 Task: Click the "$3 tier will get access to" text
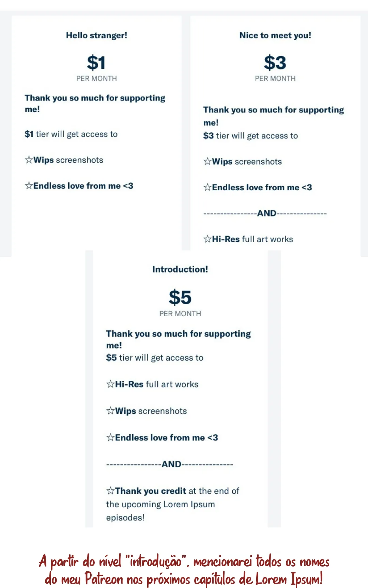(x=250, y=136)
